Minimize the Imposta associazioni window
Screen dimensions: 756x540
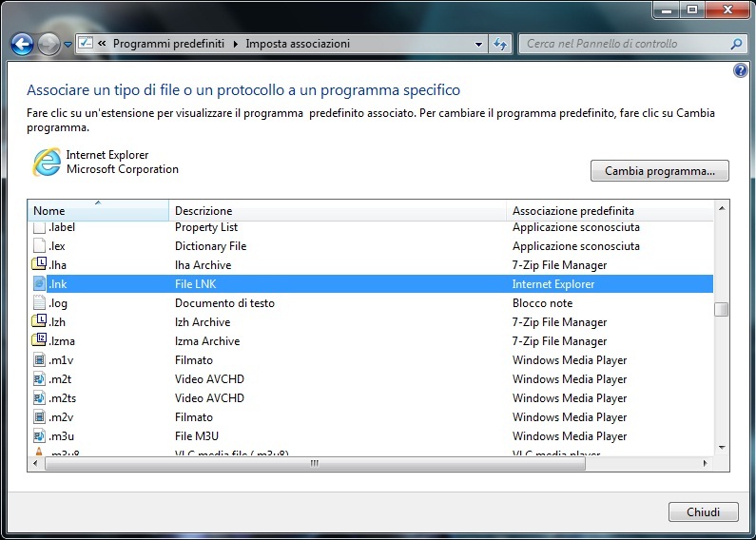click(x=668, y=10)
